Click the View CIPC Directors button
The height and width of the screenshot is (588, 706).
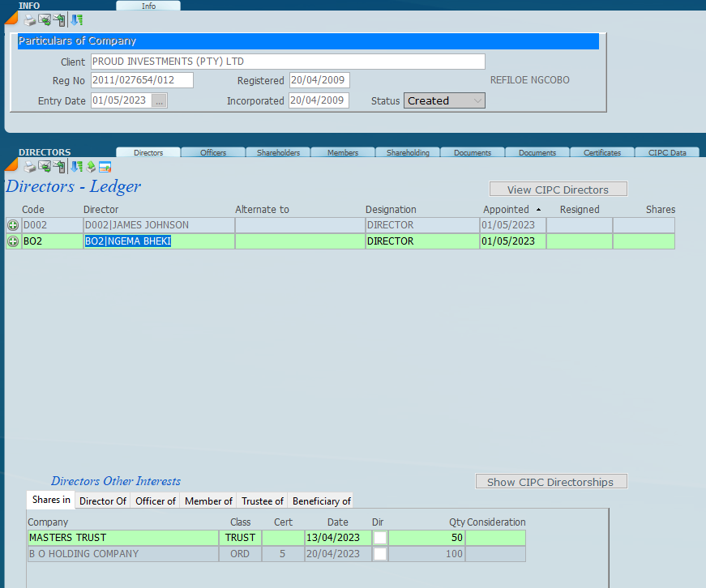(558, 190)
